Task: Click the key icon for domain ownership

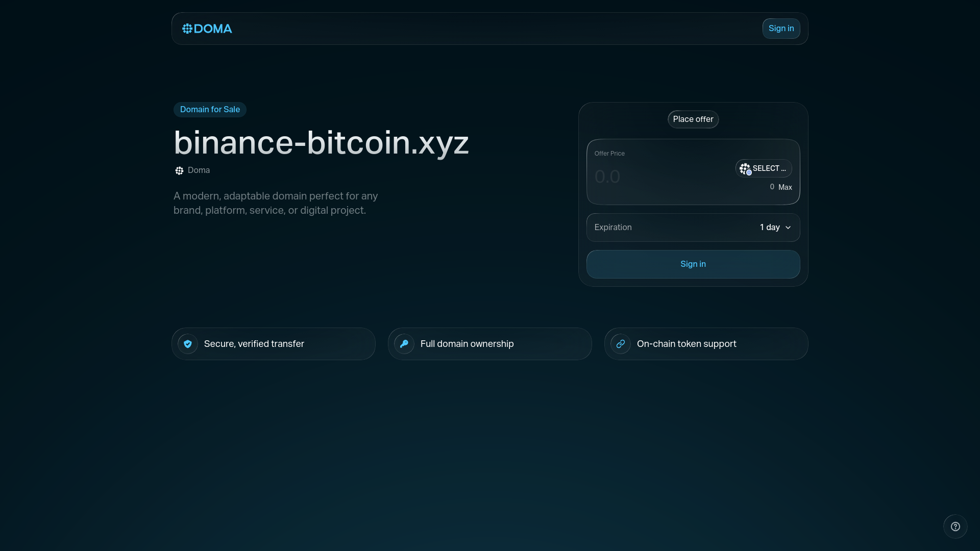Action: click(x=404, y=344)
